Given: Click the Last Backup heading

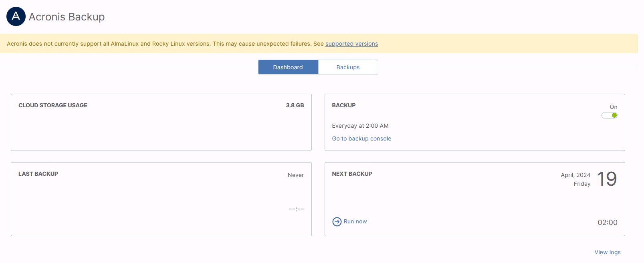Looking at the screenshot, I should [38, 174].
